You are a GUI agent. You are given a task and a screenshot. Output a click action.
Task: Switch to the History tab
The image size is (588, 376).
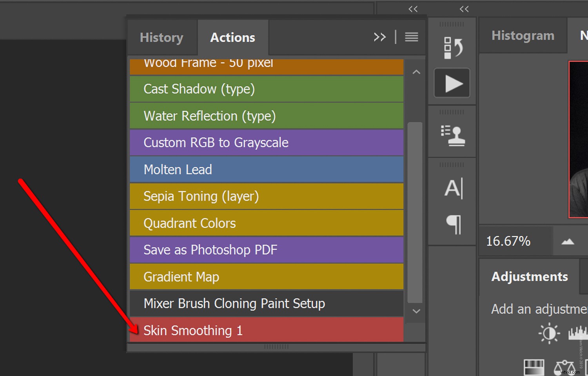[x=162, y=37]
